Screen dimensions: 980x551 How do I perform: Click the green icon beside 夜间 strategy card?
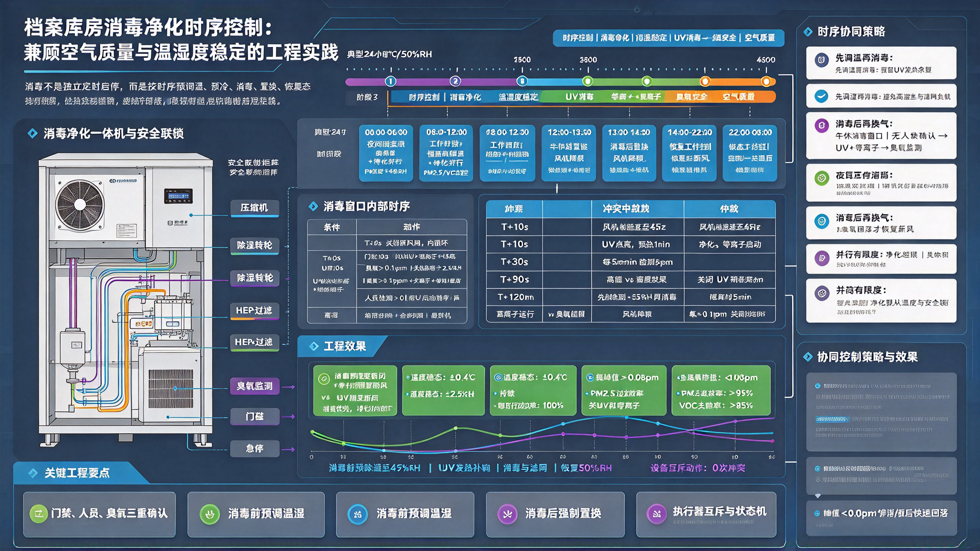[822, 178]
